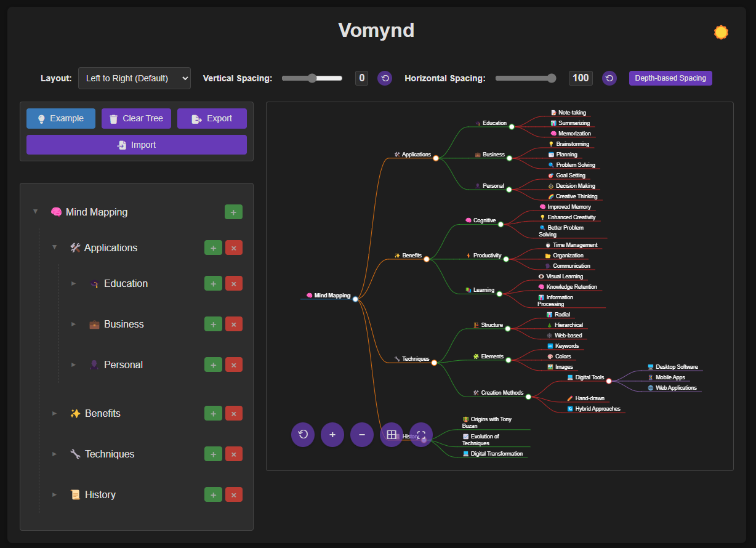Expand the Personal tree node
Viewport: 756px width, 548px height.
click(x=74, y=365)
